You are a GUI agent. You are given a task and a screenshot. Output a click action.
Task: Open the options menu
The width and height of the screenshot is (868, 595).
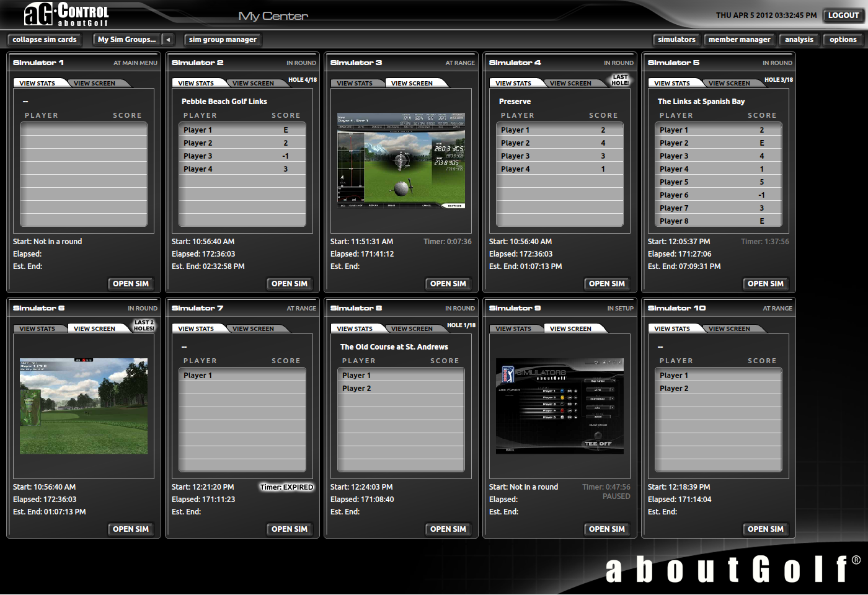[x=843, y=40]
